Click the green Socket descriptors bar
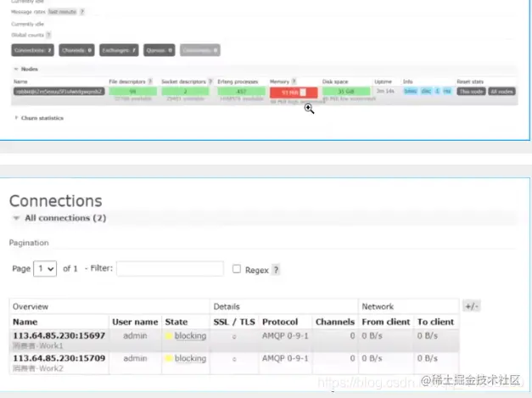532x398 pixels. (185, 92)
